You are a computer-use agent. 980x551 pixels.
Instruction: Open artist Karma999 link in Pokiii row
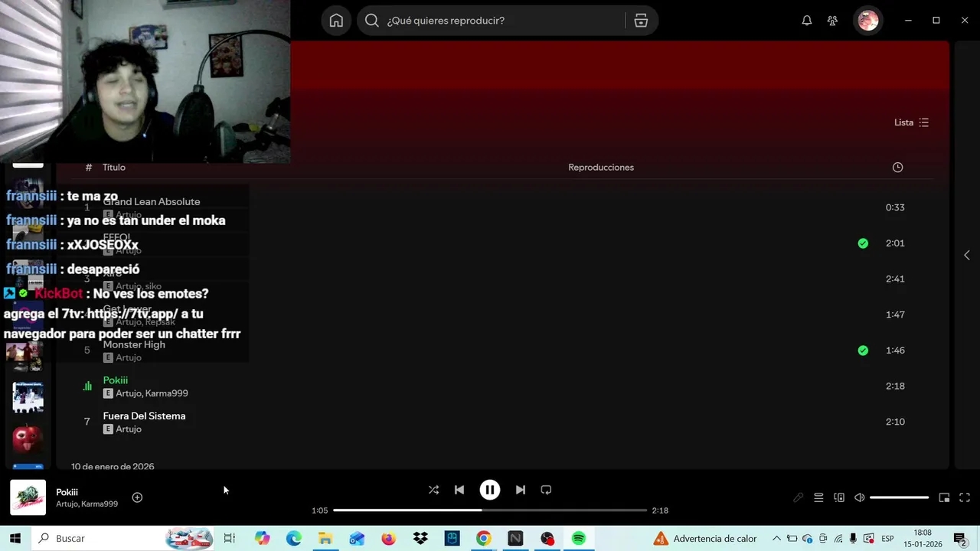tap(167, 393)
